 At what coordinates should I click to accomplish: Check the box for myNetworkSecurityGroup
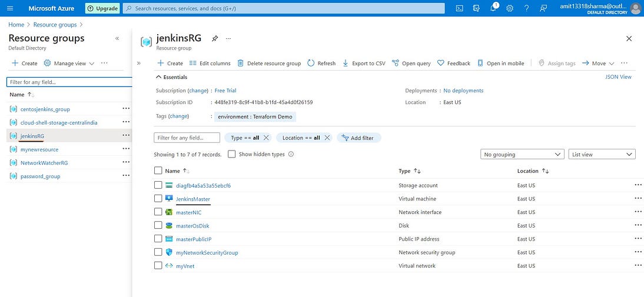[158, 252]
